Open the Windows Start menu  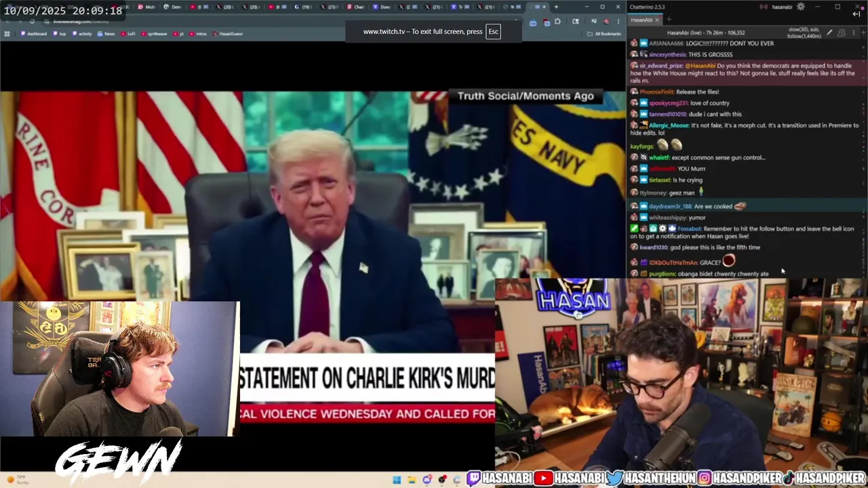click(x=397, y=480)
